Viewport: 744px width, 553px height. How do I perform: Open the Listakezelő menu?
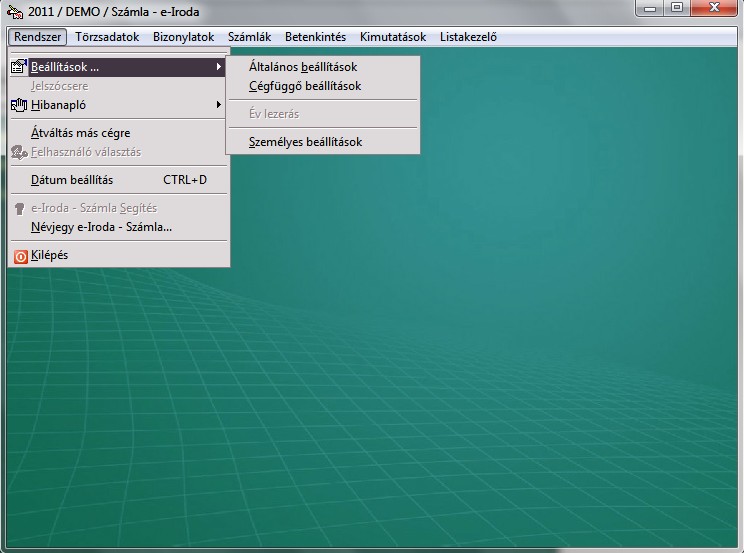468,37
